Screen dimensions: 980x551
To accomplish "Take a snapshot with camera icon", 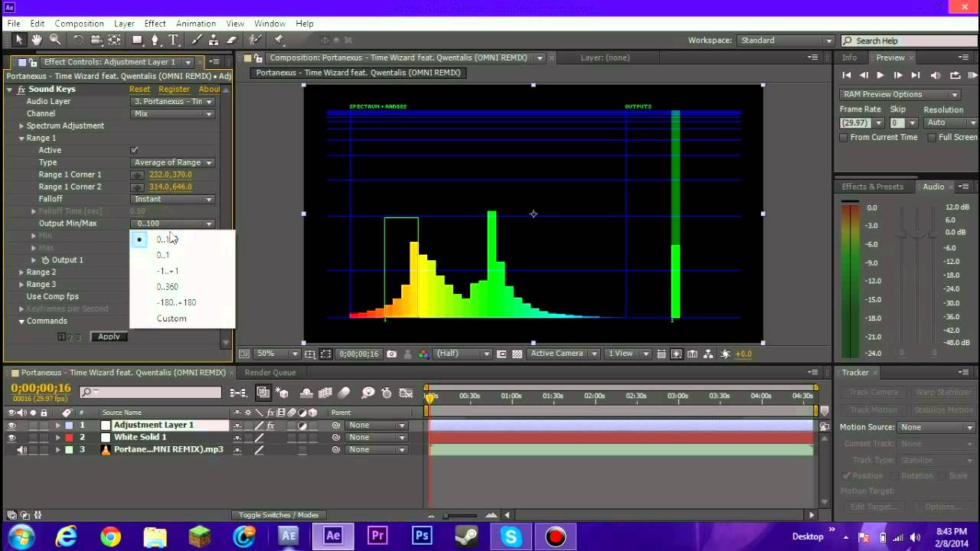I will (392, 354).
